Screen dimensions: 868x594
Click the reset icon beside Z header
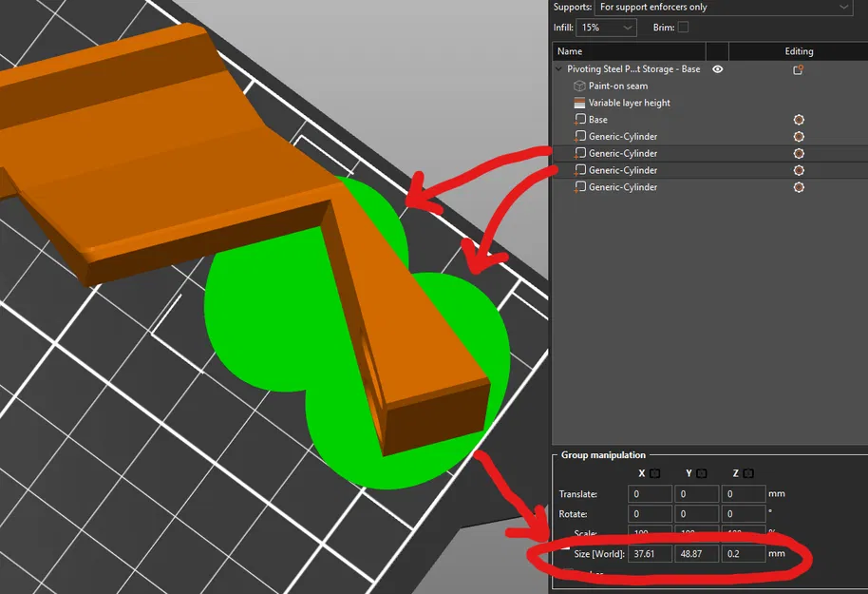(748, 473)
